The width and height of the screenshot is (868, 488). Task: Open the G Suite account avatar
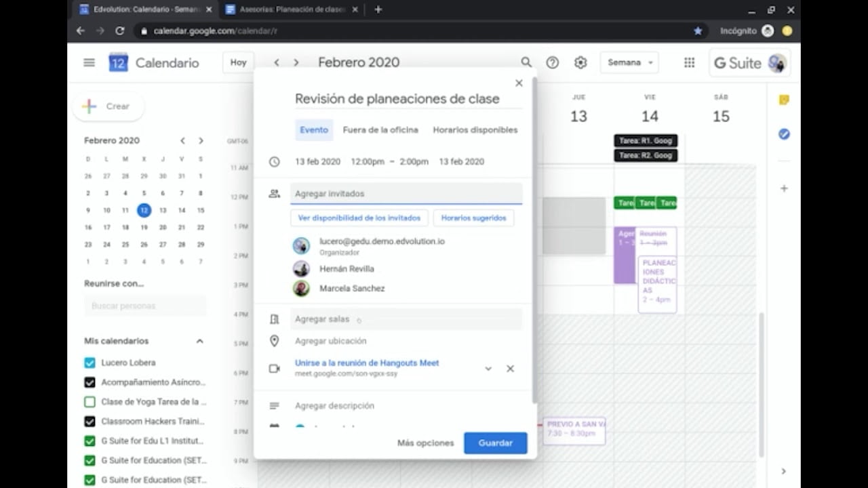tap(777, 63)
